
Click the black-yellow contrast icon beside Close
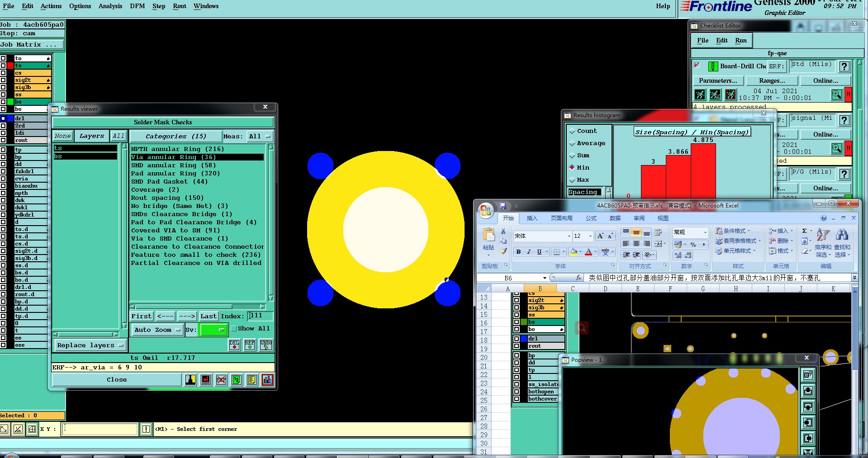(190, 380)
